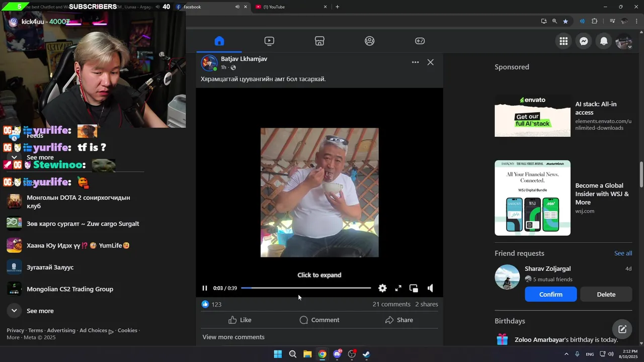644x362 pixels.
Task: Open the Facebook menu grid icon
Action: 563,41
